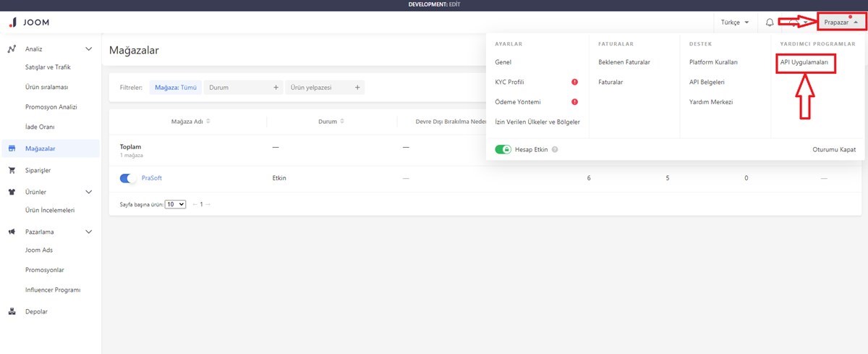868x354 pixels.
Task: Click the Depolar warehouse icon
Action: tap(12, 312)
